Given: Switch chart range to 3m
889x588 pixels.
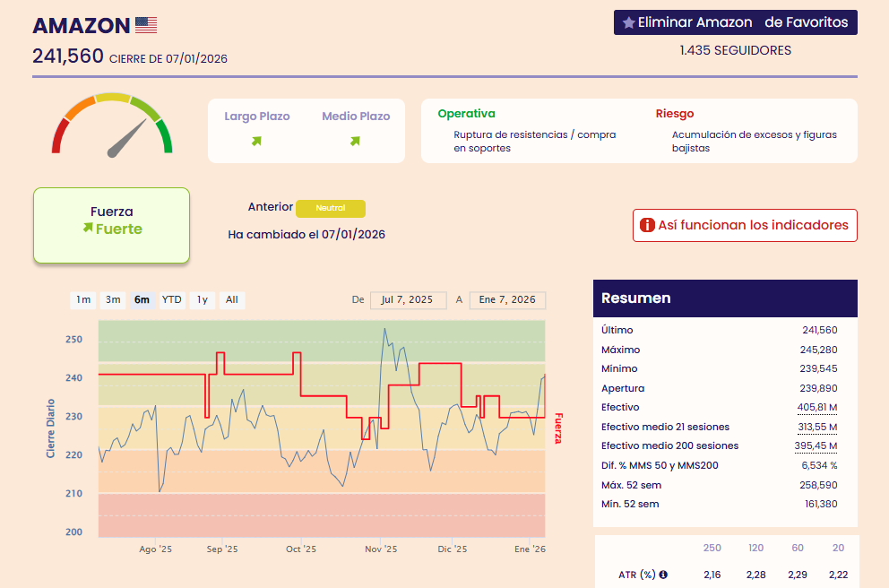Looking at the screenshot, I should click(x=113, y=300).
